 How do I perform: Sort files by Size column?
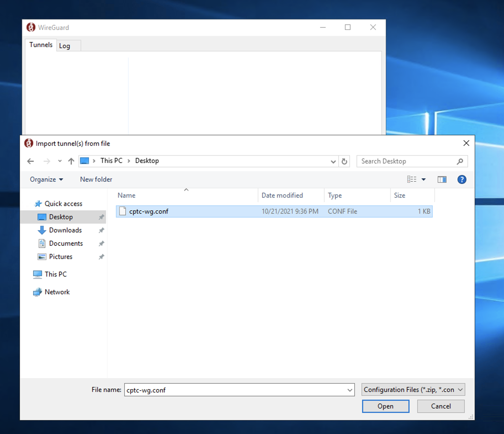[413, 195]
